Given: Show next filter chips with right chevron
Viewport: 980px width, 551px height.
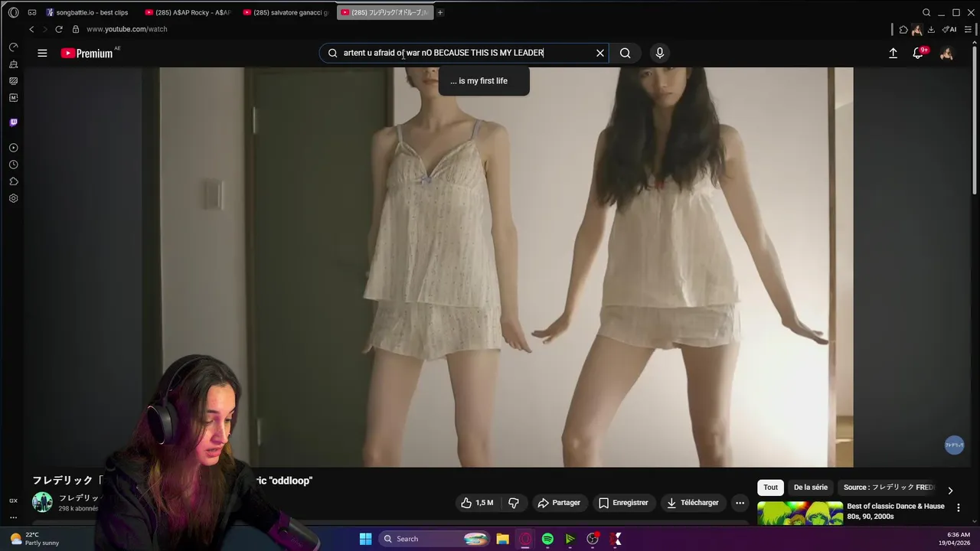Looking at the screenshot, I should tap(950, 491).
